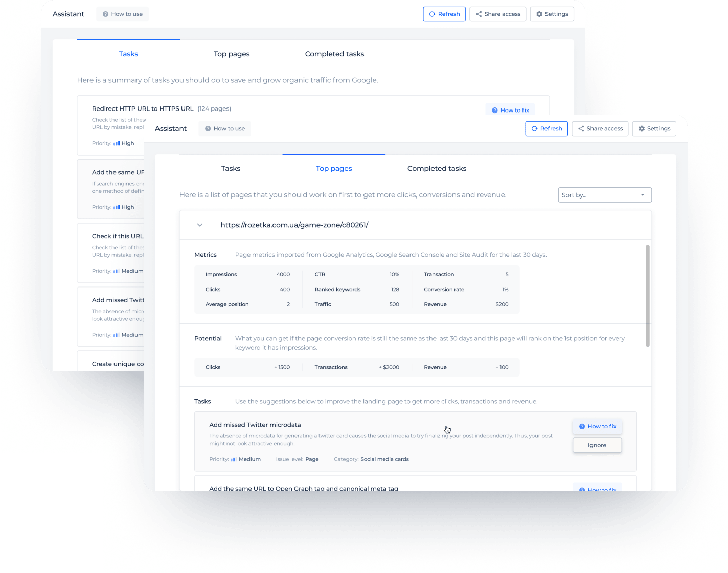Viewport: 728px width, 573px height.
Task: Click How to fix for the Redirect HTTP URL task
Action: coord(510,109)
